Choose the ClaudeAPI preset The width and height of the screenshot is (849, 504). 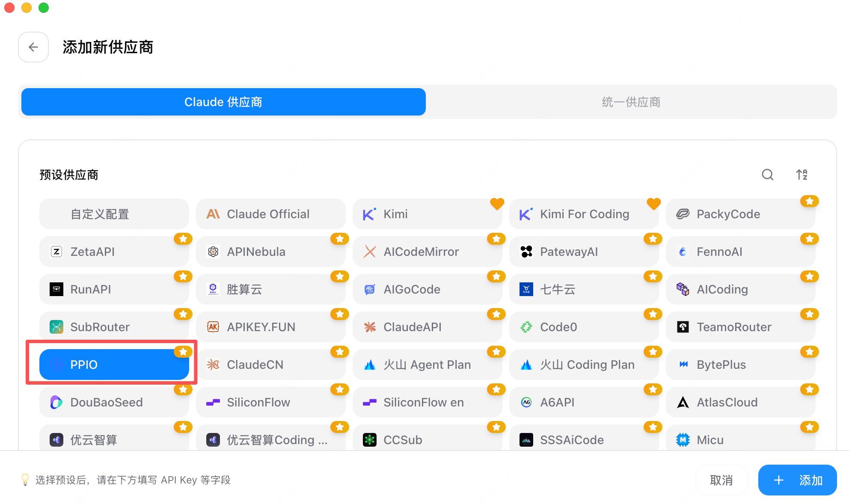click(x=427, y=327)
